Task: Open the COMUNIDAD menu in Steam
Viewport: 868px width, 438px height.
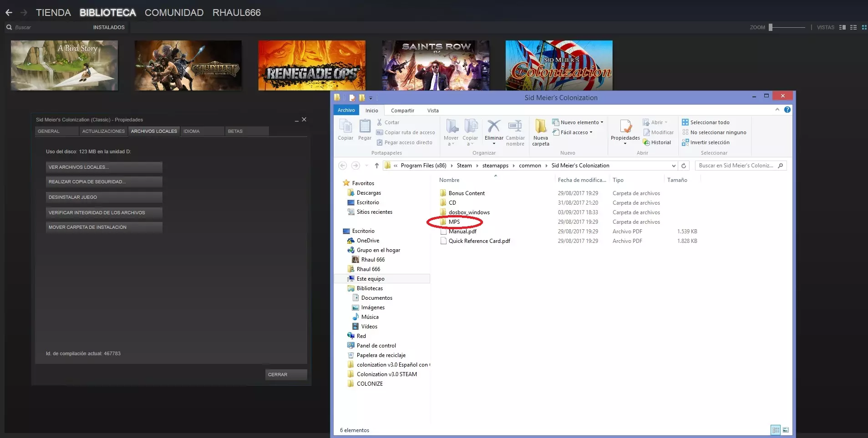Action: pos(174,13)
